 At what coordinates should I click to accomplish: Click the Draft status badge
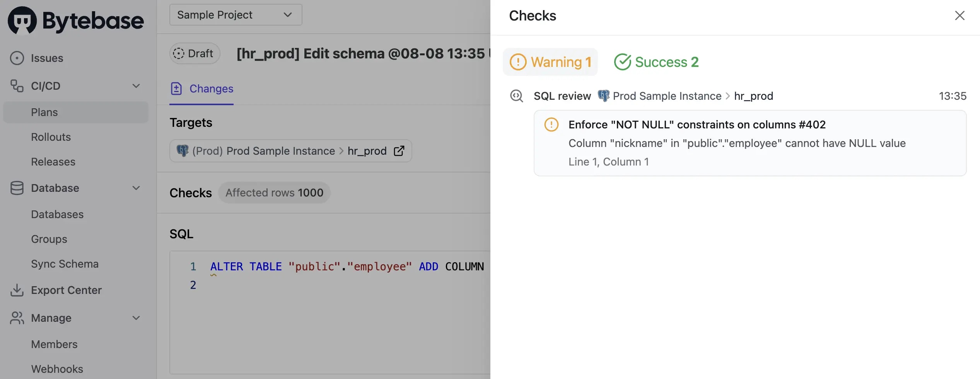tap(195, 53)
